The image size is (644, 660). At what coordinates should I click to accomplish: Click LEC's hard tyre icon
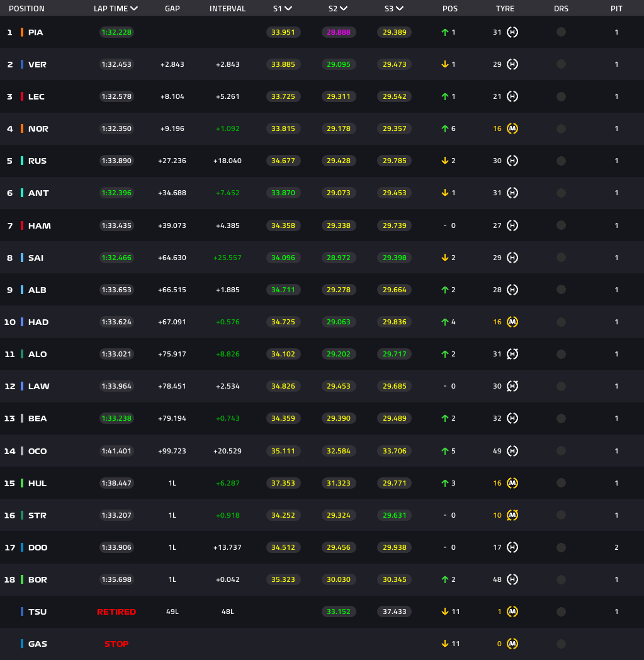pos(512,96)
